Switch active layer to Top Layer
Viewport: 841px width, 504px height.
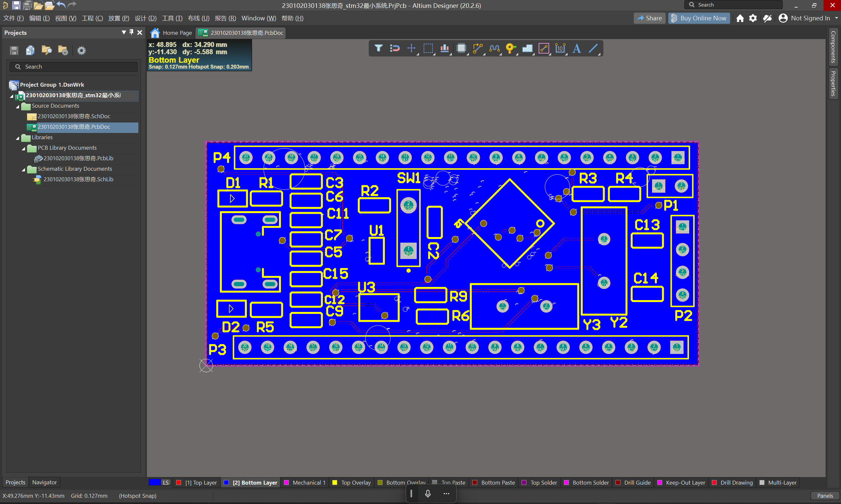point(200,483)
